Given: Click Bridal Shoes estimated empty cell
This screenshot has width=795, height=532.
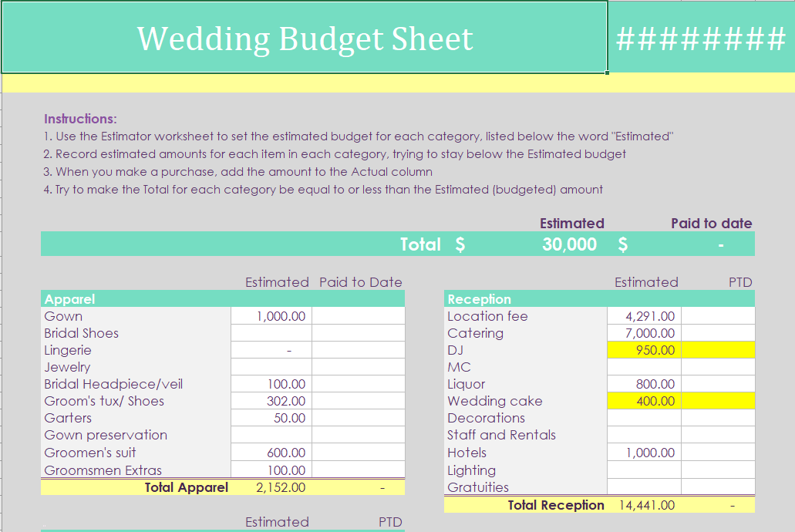Looking at the screenshot, I should pos(271,333).
